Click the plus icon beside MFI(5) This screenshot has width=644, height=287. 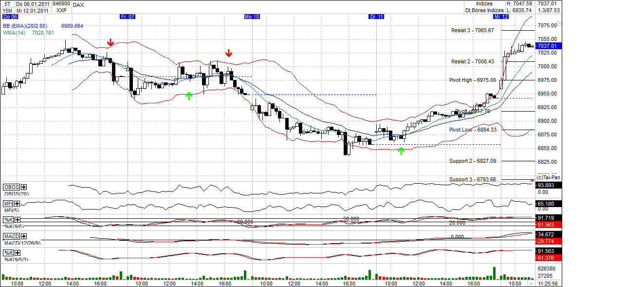click(17, 204)
